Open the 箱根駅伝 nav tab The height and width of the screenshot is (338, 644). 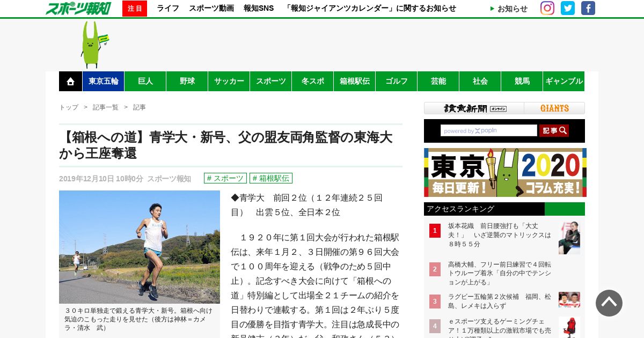tap(355, 82)
